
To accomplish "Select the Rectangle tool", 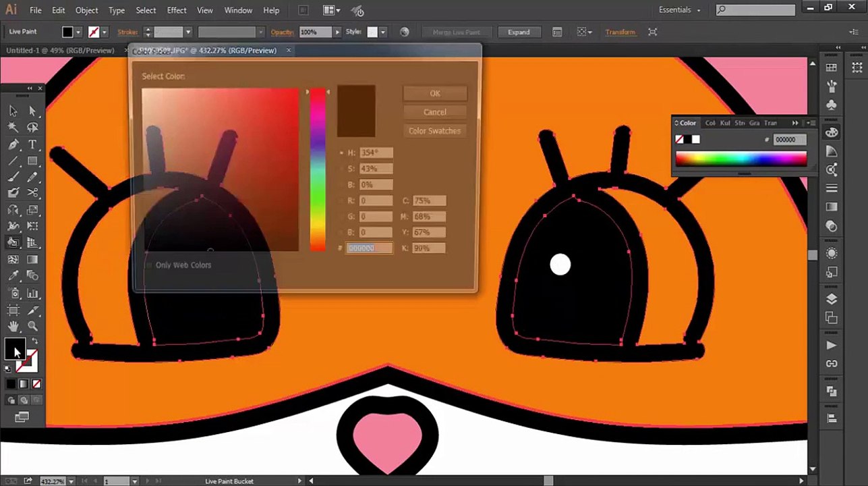I will click(x=32, y=161).
